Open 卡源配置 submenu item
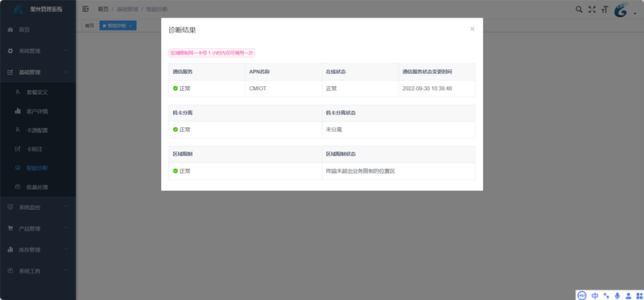Image resolution: width=644 pixels, height=300 pixels. tap(38, 130)
